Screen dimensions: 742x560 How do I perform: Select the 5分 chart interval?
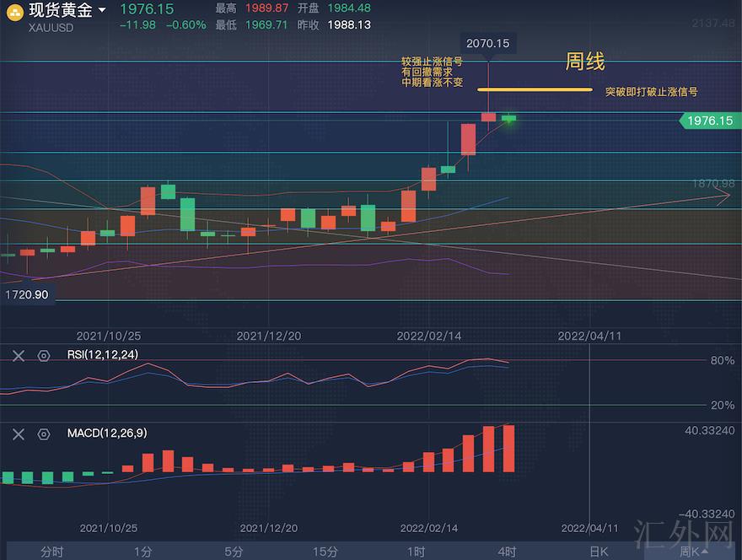pyautogui.click(x=234, y=552)
